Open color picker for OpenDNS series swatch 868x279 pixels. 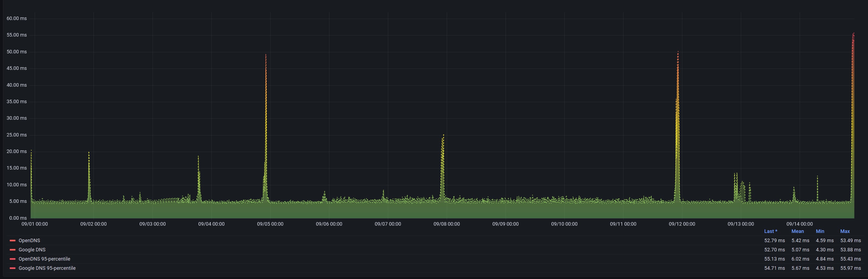pyautogui.click(x=13, y=240)
